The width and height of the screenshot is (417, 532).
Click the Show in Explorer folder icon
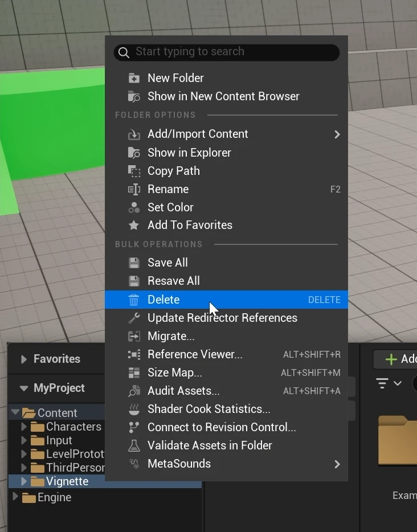click(134, 153)
